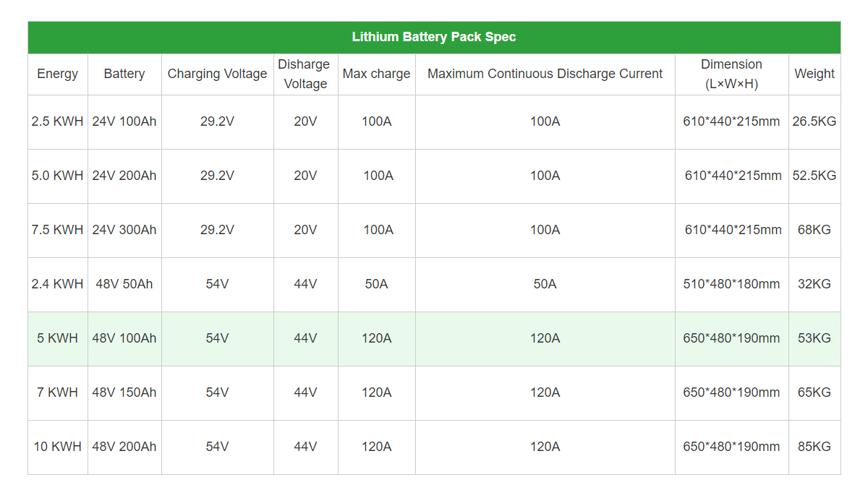
Task: Select the highlighted 5 KWH row
Action: 434,338
